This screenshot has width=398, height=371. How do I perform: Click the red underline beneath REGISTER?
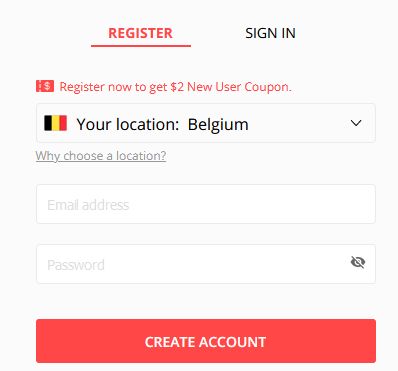[141, 46]
